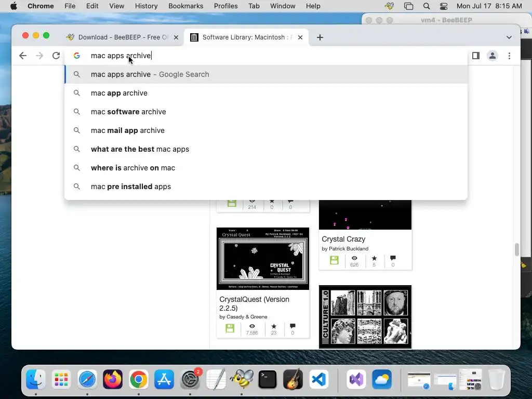This screenshot has width=532, height=399.
Task: Open Trash from the Dock
Action: [x=496, y=379]
